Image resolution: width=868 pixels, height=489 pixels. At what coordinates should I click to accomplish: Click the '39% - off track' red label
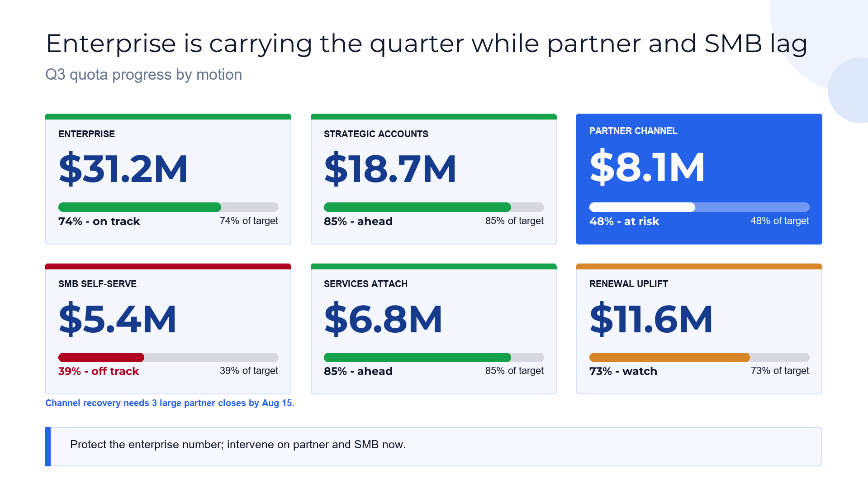click(x=99, y=371)
